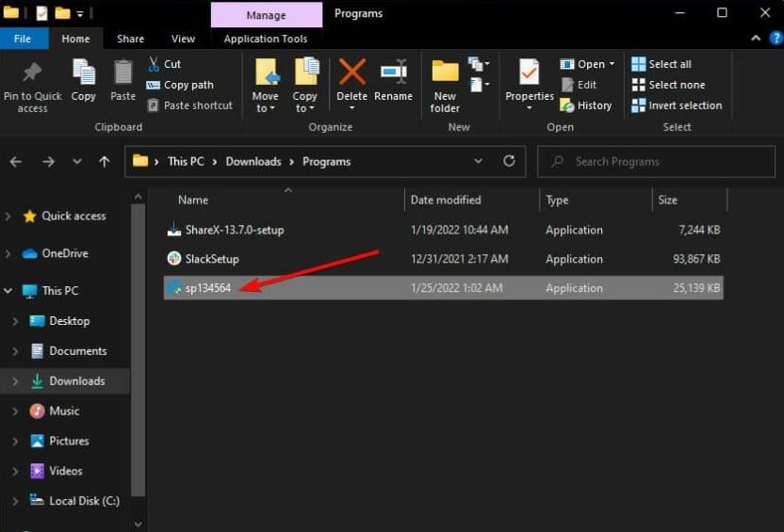The image size is (784, 532).
Task: Click Programs in the address bar
Action: point(326,161)
